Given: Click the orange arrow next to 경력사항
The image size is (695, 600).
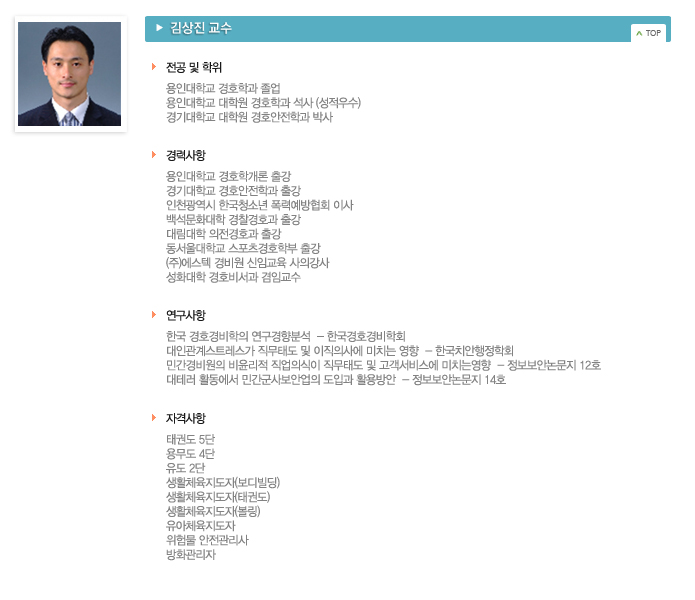Looking at the screenshot, I should 154,155.
